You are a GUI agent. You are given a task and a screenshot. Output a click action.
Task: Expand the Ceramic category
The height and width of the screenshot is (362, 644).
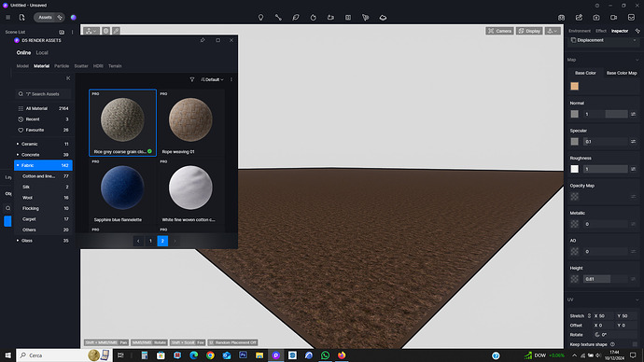tap(18, 144)
